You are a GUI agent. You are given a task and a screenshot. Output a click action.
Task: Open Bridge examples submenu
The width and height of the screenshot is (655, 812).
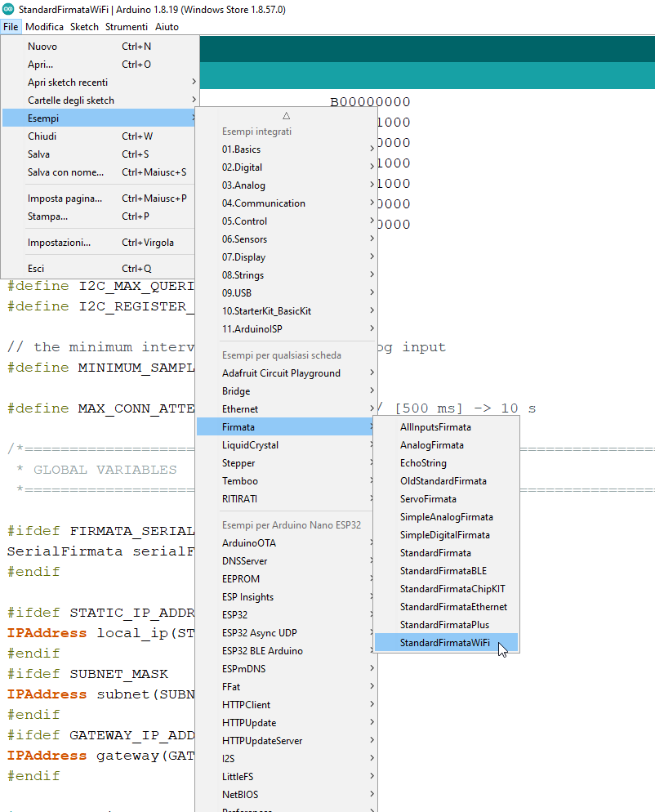click(x=287, y=391)
